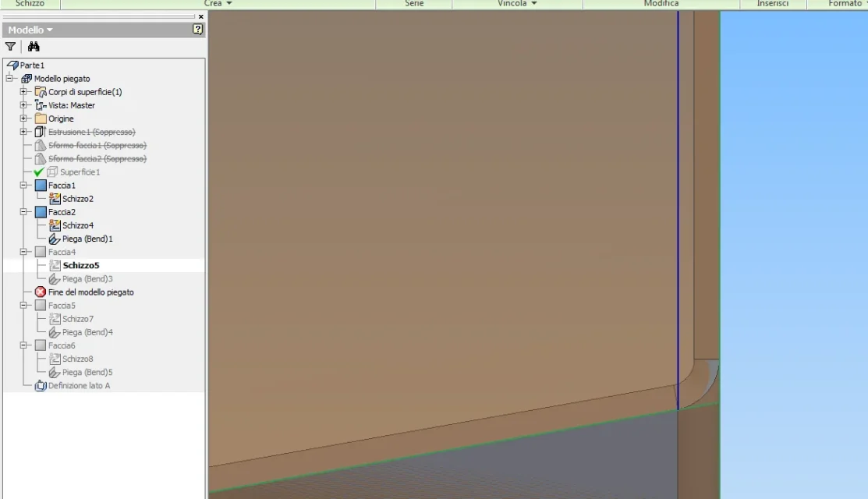Click the Schizzo5 sketch icon

point(55,266)
